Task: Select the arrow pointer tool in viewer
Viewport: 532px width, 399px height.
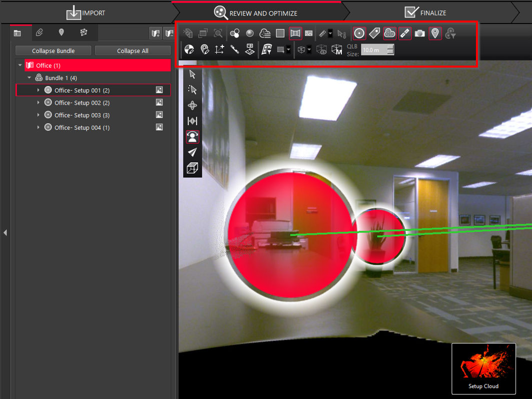Action: click(192, 74)
